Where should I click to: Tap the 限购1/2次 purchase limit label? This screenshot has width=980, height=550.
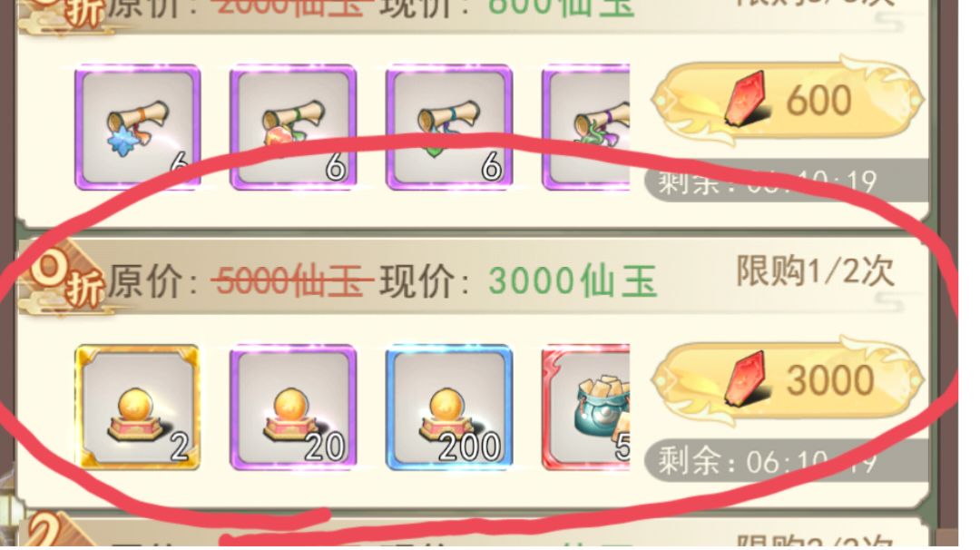[815, 272]
